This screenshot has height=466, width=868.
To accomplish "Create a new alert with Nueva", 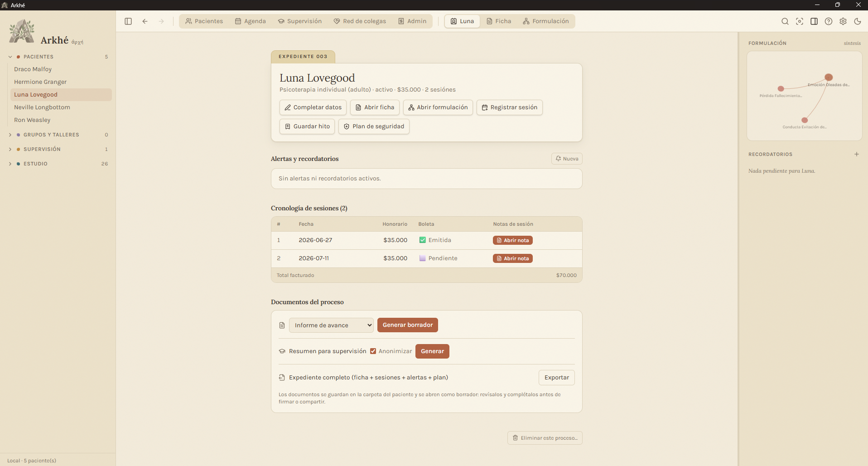I will pos(567,159).
